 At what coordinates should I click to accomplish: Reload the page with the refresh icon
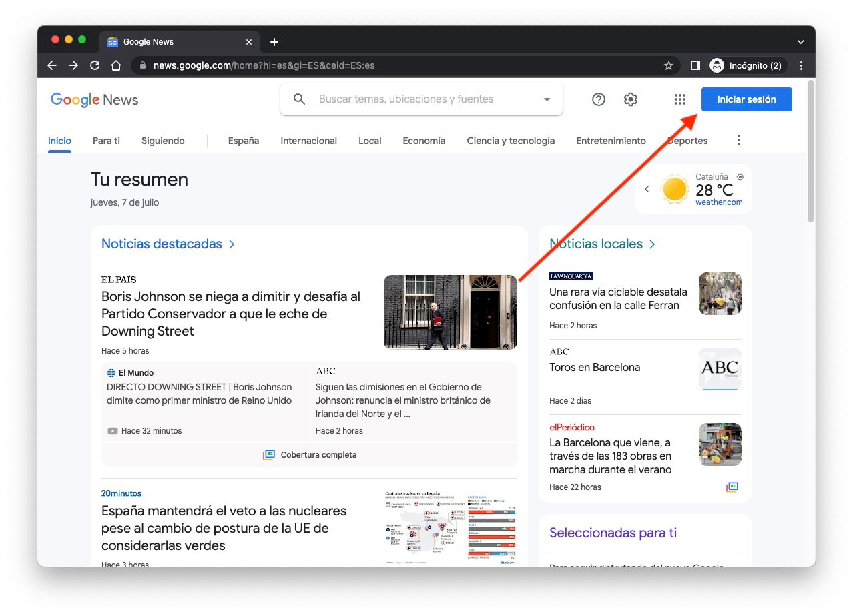[95, 65]
